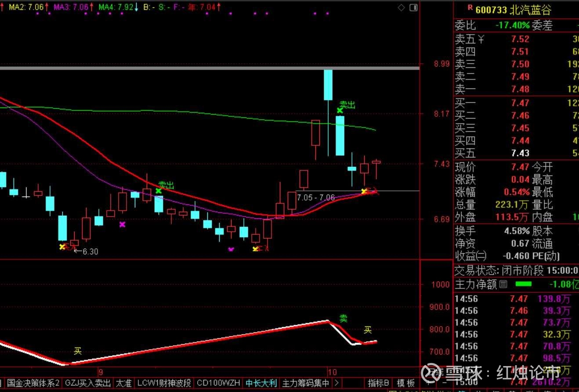Open the LCW1财神波段 indicator tab
The width and height of the screenshot is (579, 392).
(x=164, y=383)
